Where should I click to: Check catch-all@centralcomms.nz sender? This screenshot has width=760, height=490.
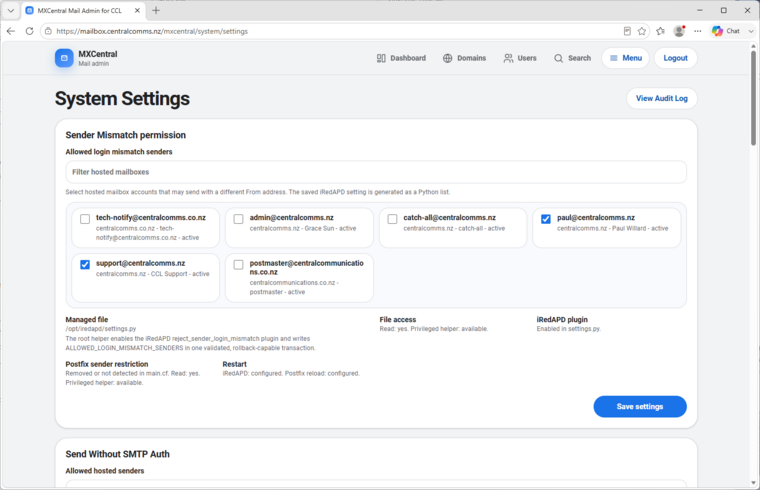[392, 219]
